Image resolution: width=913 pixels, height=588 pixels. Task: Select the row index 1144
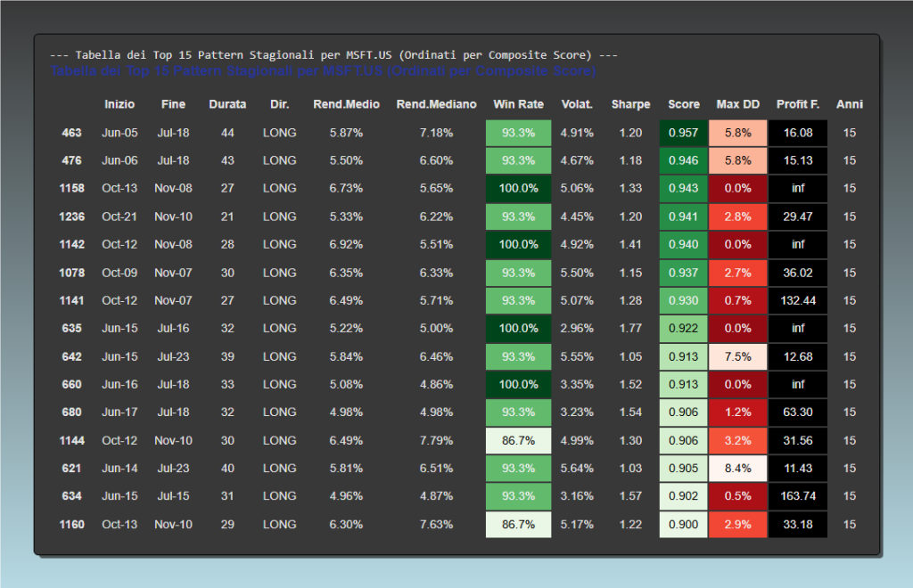tap(71, 440)
